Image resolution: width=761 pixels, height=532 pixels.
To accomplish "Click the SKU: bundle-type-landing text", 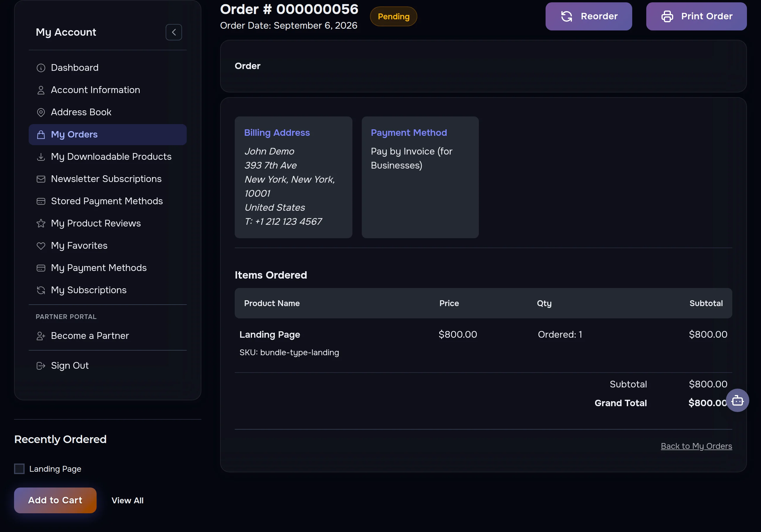I will pyautogui.click(x=289, y=352).
